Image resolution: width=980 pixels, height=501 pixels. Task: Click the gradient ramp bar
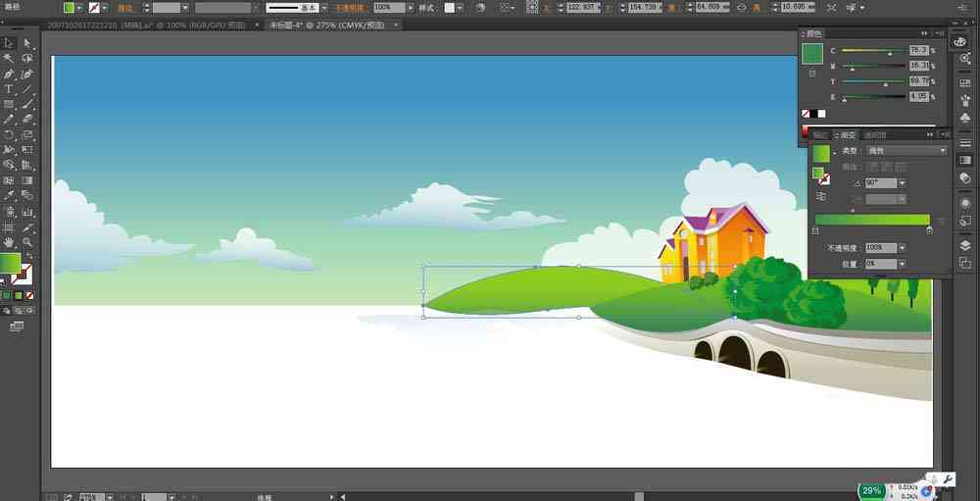[x=872, y=220]
